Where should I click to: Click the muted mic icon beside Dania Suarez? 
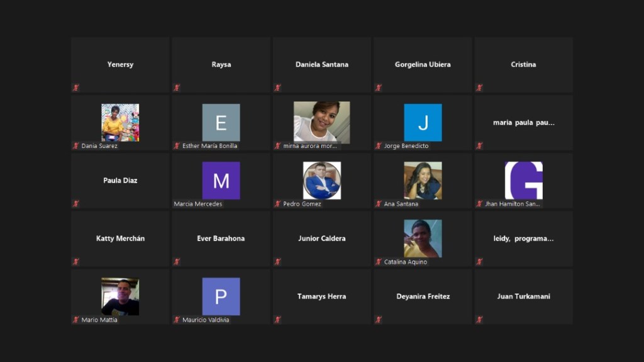[x=76, y=146]
